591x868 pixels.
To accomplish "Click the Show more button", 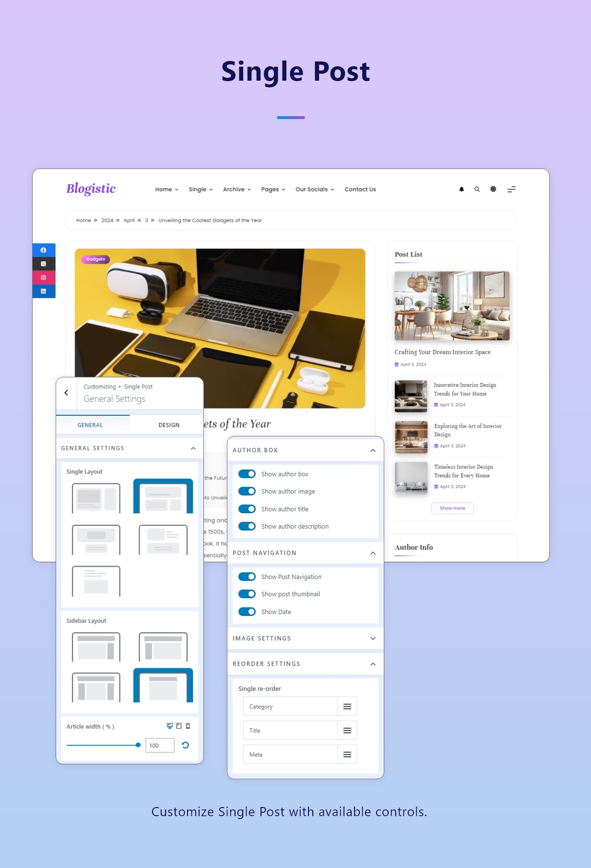I will [x=452, y=508].
